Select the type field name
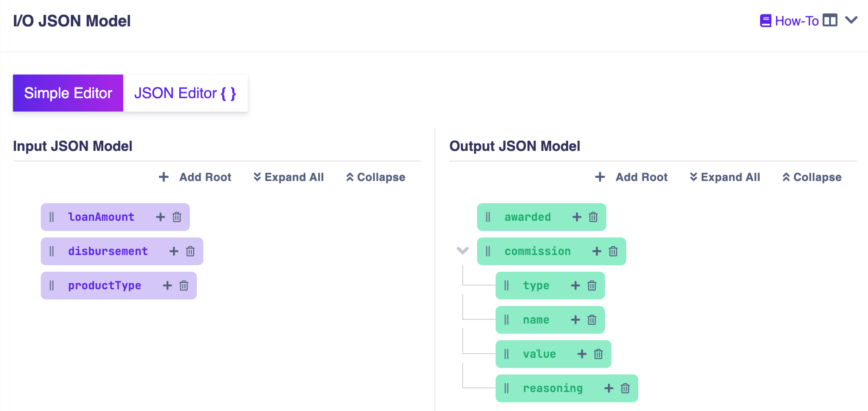Image resolution: width=868 pixels, height=411 pixels. (536, 286)
